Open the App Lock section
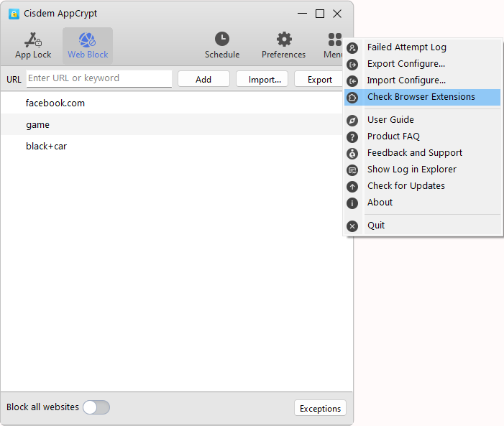 click(x=33, y=46)
